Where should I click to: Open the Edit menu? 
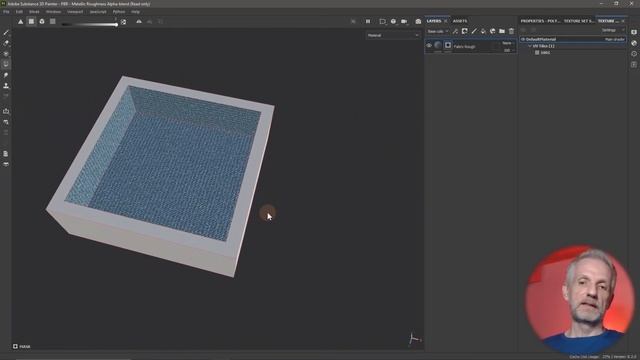[x=19, y=12]
